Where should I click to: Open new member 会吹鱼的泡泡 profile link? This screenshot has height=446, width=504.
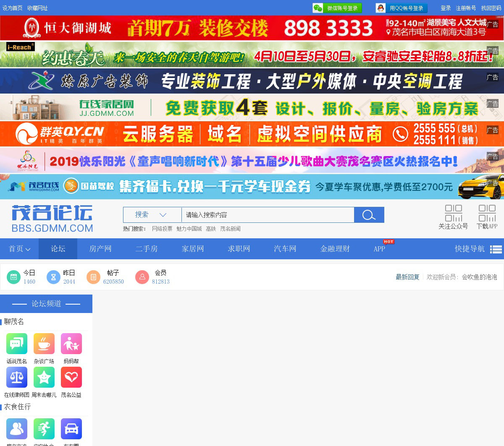[479, 277]
